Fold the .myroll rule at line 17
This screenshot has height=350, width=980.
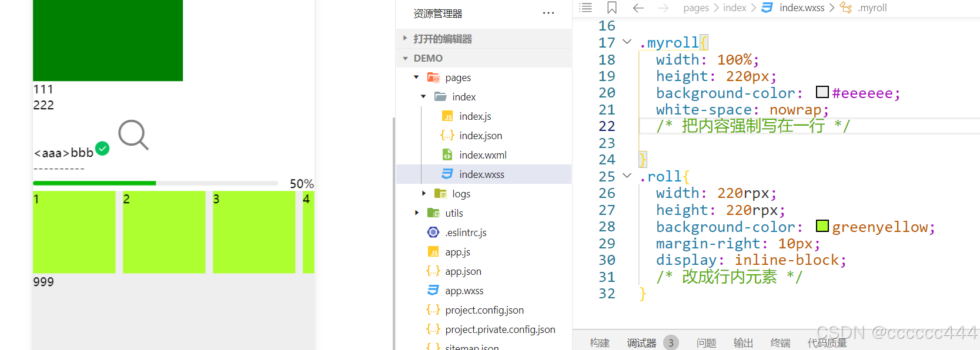coord(627,42)
